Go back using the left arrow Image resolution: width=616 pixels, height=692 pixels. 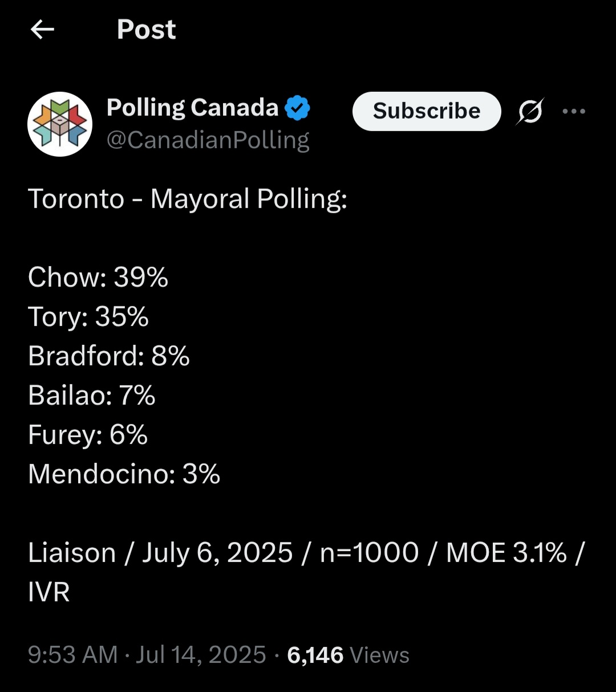pyautogui.click(x=42, y=29)
